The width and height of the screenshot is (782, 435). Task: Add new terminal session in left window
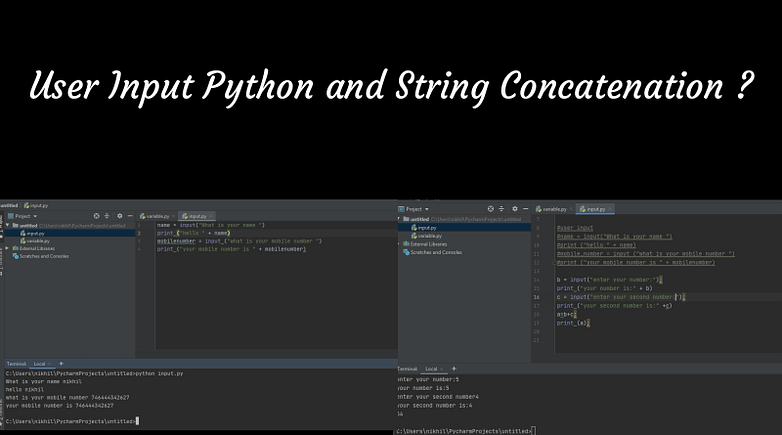pyautogui.click(x=61, y=364)
